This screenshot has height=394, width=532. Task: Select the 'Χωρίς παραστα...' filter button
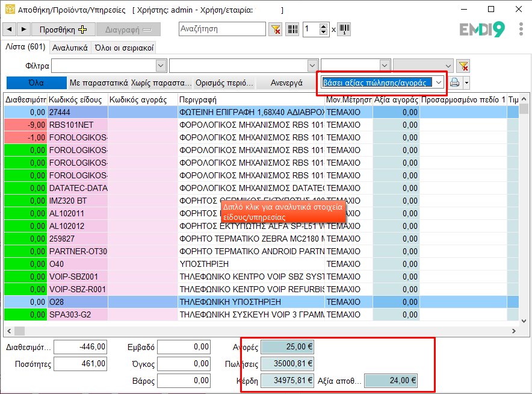pos(161,83)
